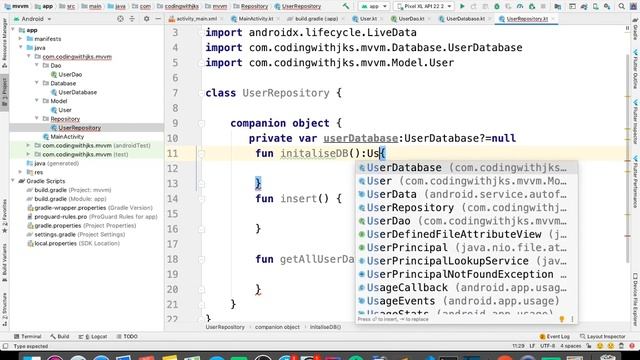Collapse the Model package
This screenshot has width=640, height=360.
point(37,101)
